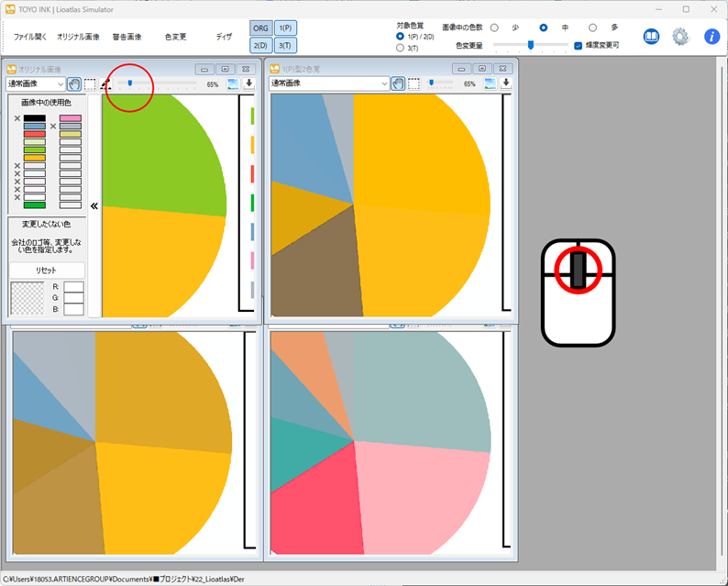
Task: Click the 色変更量 slider
Action: coord(530,45)
